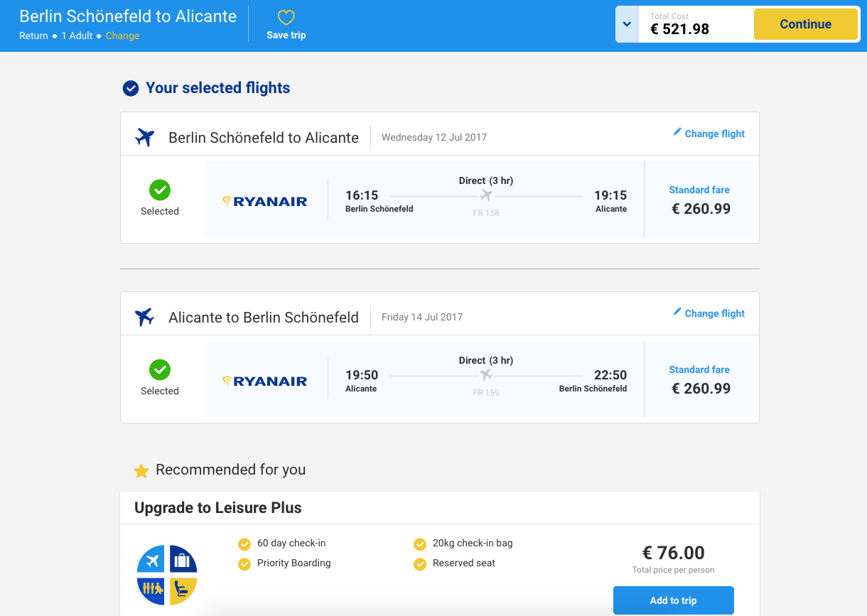Select the outbound Standard fare € 260.99
The image size is (867, 616).
[700, 201]
